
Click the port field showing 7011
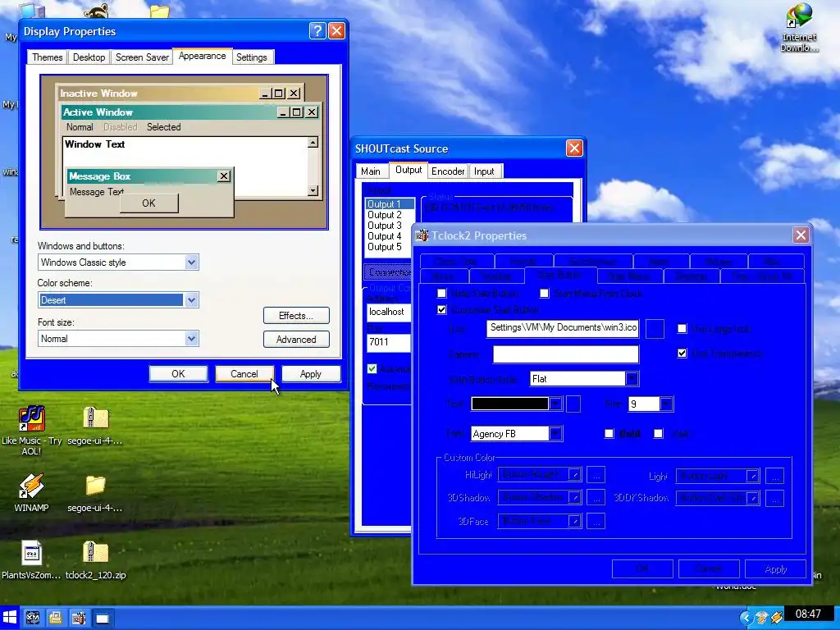click(388, 342)
